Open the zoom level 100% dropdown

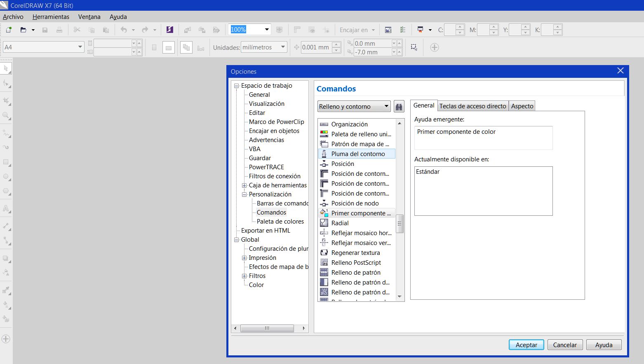pos(267,30)
